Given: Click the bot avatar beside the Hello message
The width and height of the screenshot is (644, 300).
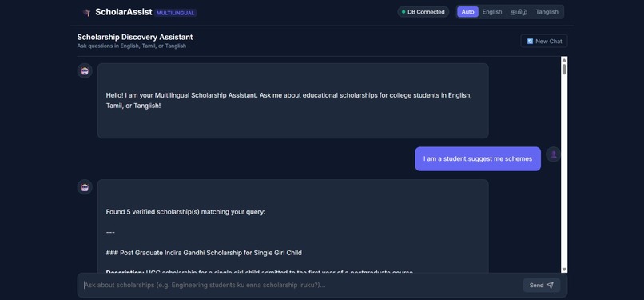Looking at the screenshot, I should [x=85, y=70].
